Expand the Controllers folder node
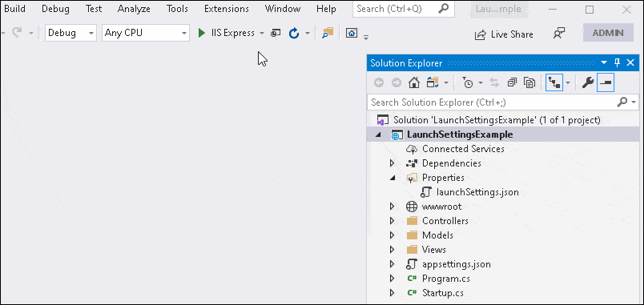644x305 pixels. pyautogui.click(x=392, y=221)
